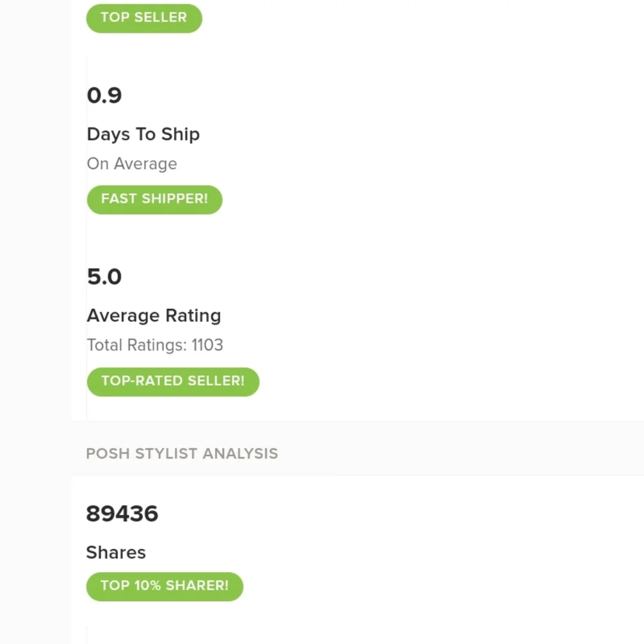
Task: Click the word Average under Days To Ship
Action: coord(146,164)
